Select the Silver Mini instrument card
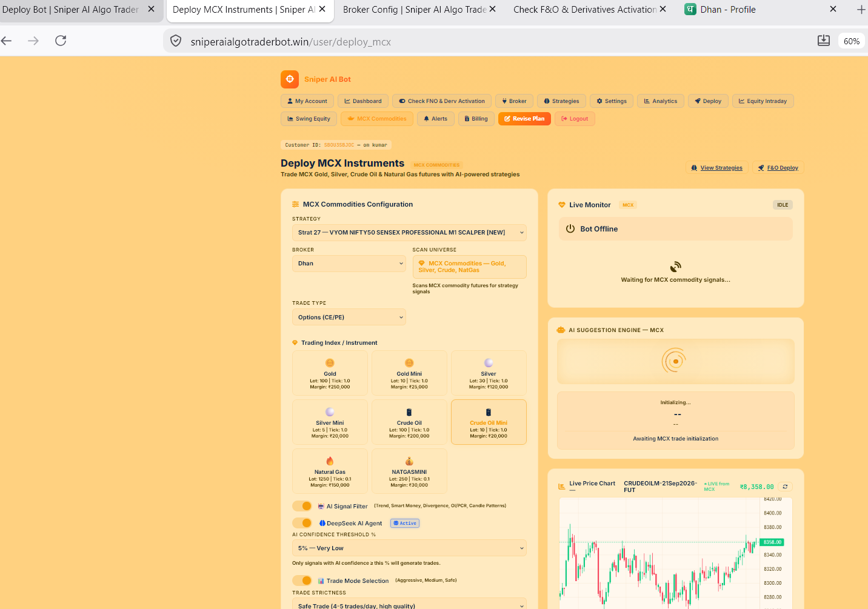The width and height of the screenshot is (868, 609). (x=330, y=422)
